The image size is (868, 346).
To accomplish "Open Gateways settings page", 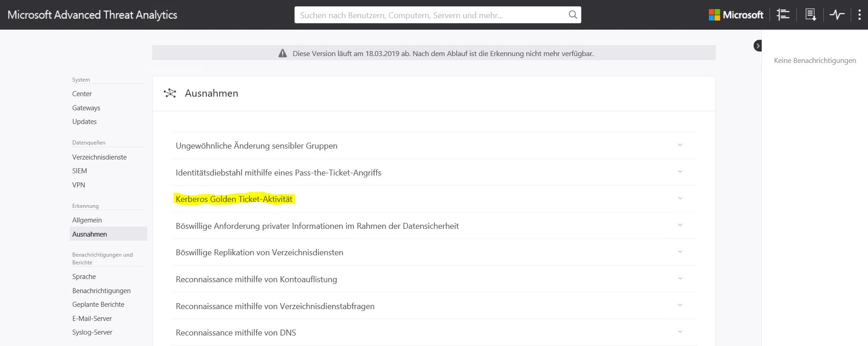I will click(86, 108).
